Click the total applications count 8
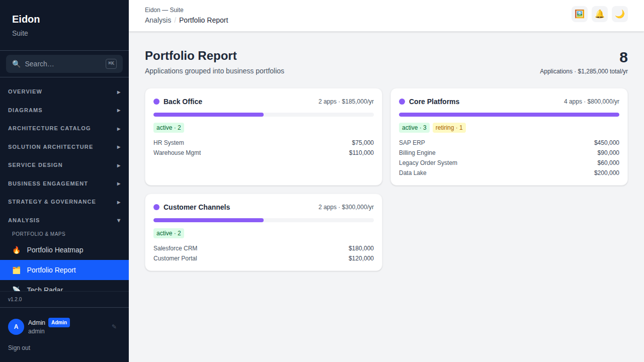This screenshot has height=362, width=644. coord(623,57)
